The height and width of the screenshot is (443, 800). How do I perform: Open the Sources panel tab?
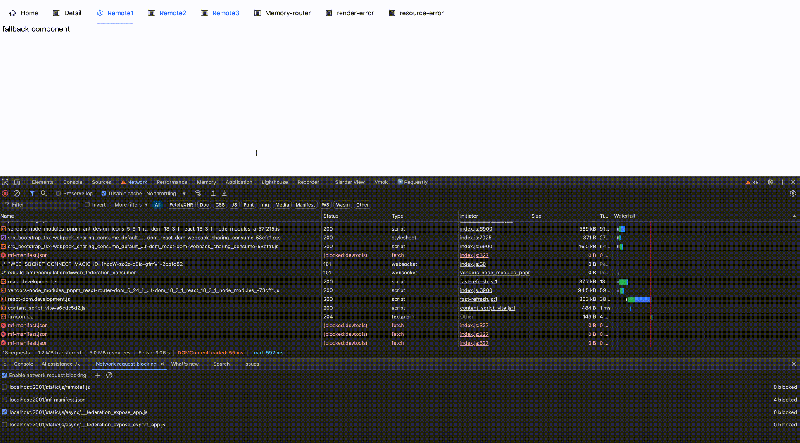[x=102, y=182]
